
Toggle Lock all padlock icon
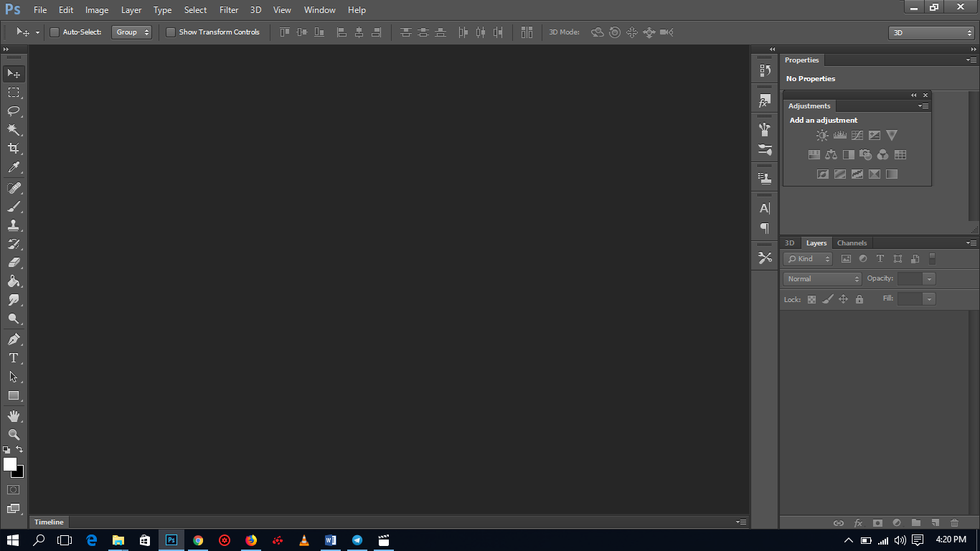(859, 299)
